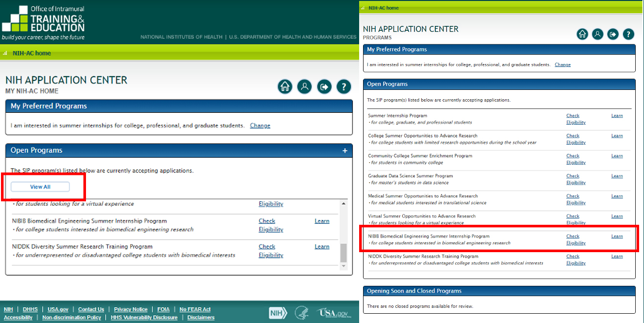Check Eligibility for NIBIB program on MY NIH-AC HOME page
Image resolution: width=644 pixels, height=323 pixels.
pos(271,225)
